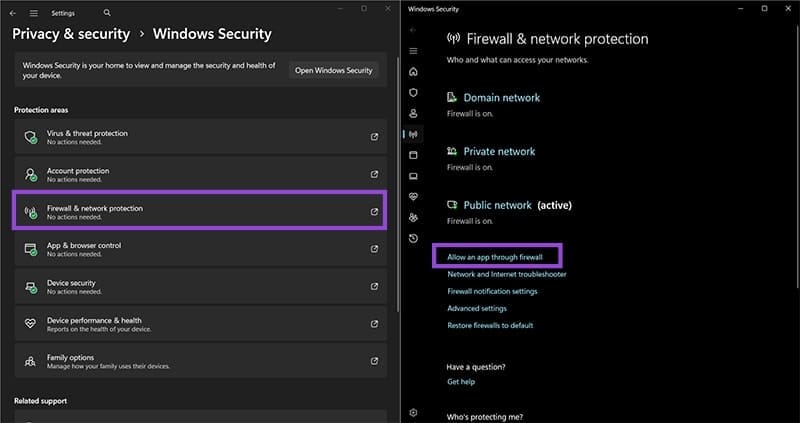
Task: Maximize the Windows Security window
Action: [x=764, y=9]
